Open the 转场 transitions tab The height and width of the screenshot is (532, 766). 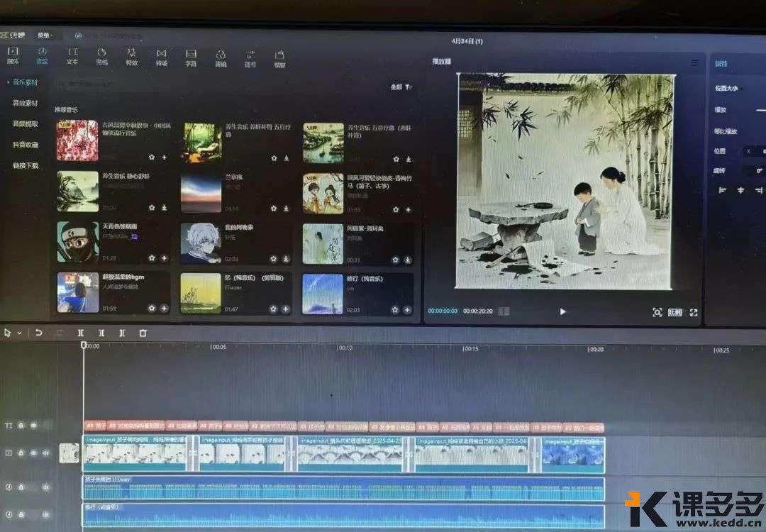[x=161, y=58]
